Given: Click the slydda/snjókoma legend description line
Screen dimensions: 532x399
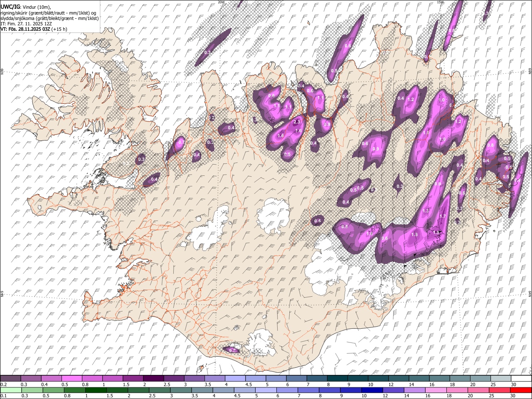Looking at the screenshot, I should [x=49, y=18].
